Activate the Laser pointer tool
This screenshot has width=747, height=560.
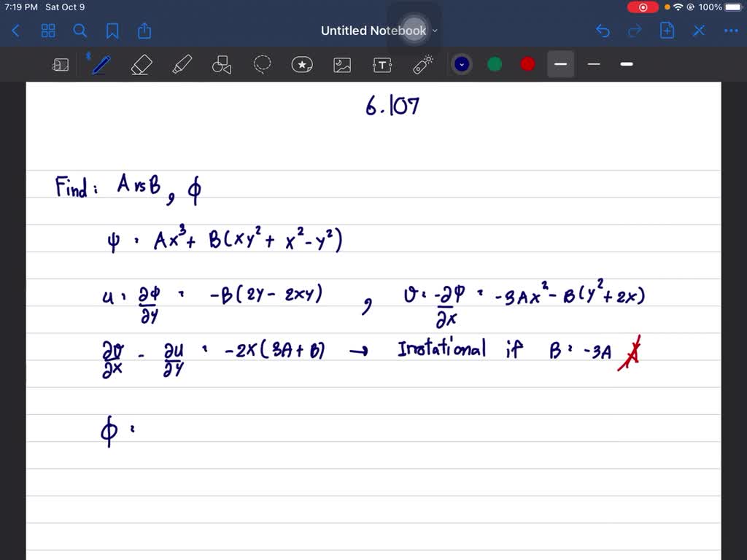click(422, 64)
